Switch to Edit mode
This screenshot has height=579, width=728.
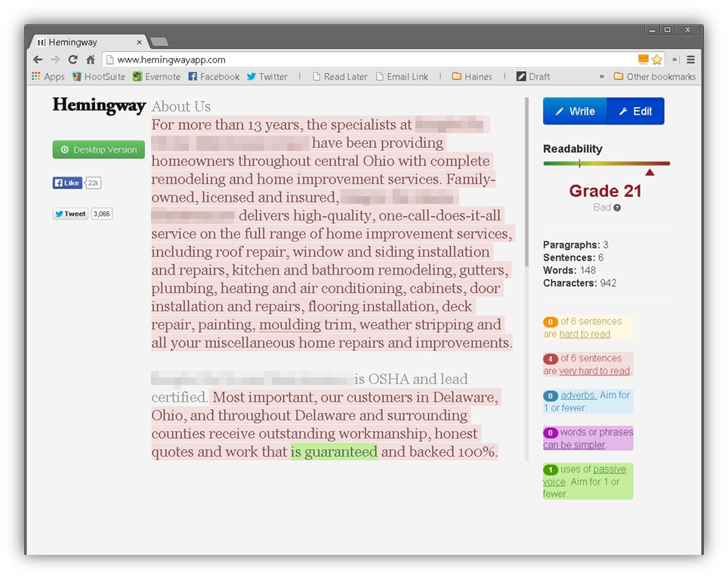click(x=635, y=111)
